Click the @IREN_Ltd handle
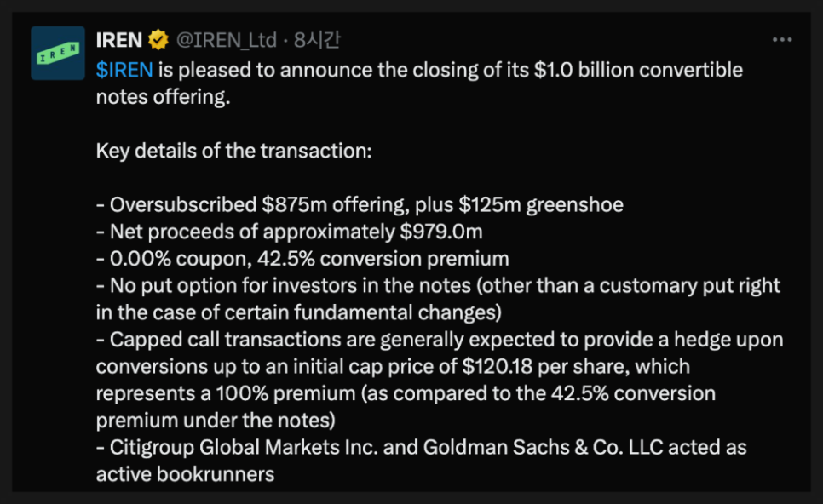Viewport: 823px width, 504px height. click(x=227, y=40)
